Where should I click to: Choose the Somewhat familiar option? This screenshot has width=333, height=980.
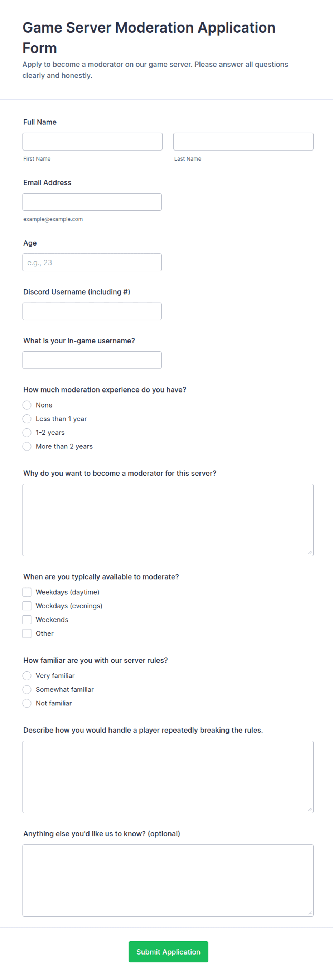26,689
